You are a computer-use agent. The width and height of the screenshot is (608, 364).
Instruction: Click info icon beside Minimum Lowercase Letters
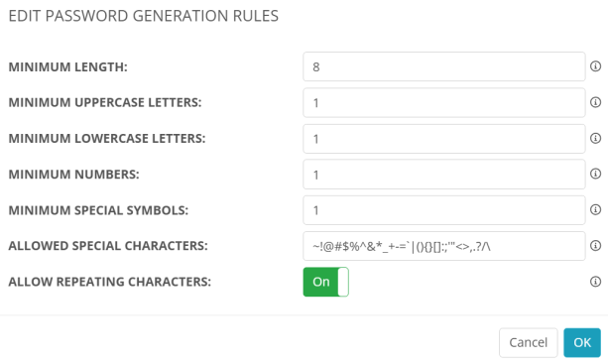pos(595,139)
